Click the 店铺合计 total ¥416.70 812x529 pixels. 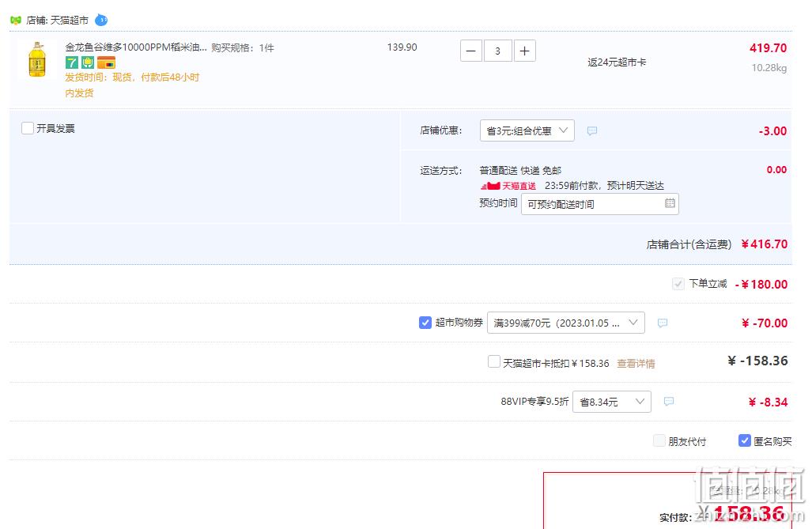pos(765,244)
